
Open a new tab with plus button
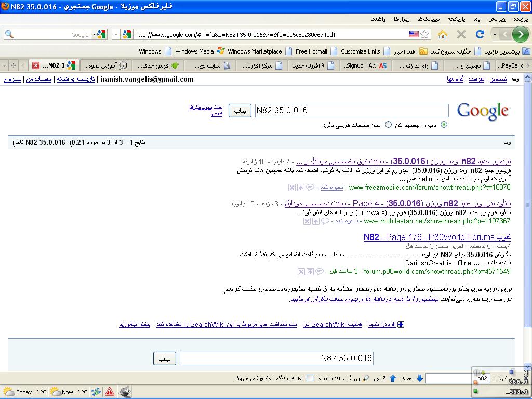[13, 65]
